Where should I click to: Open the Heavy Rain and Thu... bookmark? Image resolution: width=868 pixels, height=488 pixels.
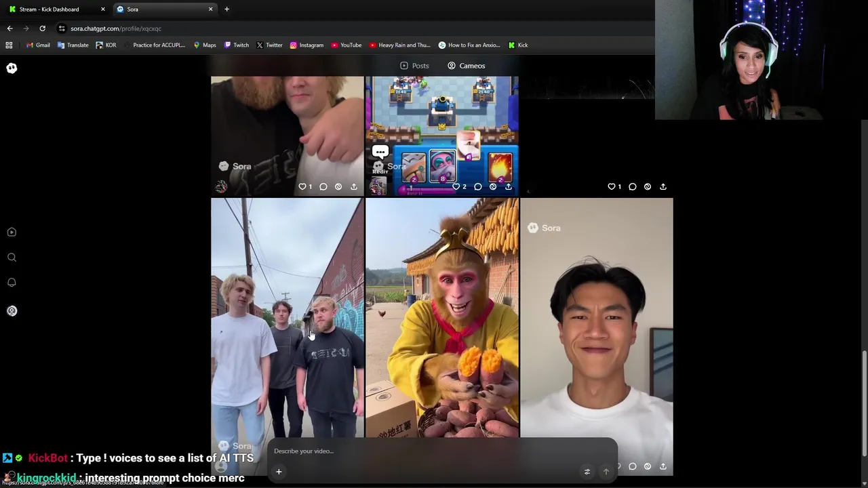[x=400, y=45]
